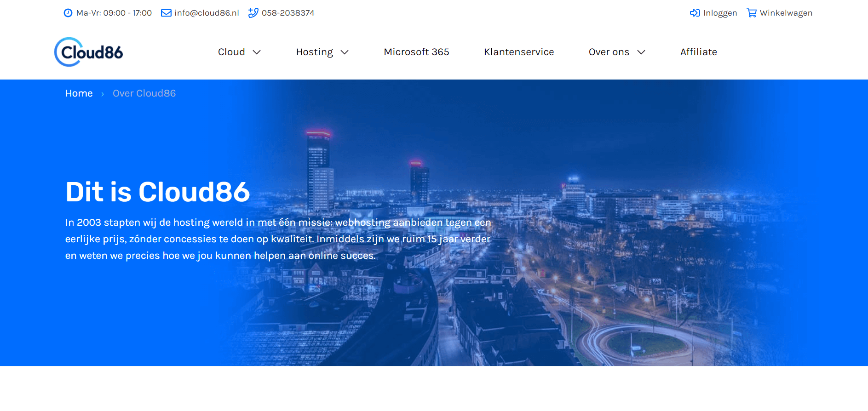Click the telephone icon in top bar
Screen dimensions: 868x411
[x=253, y=13]
